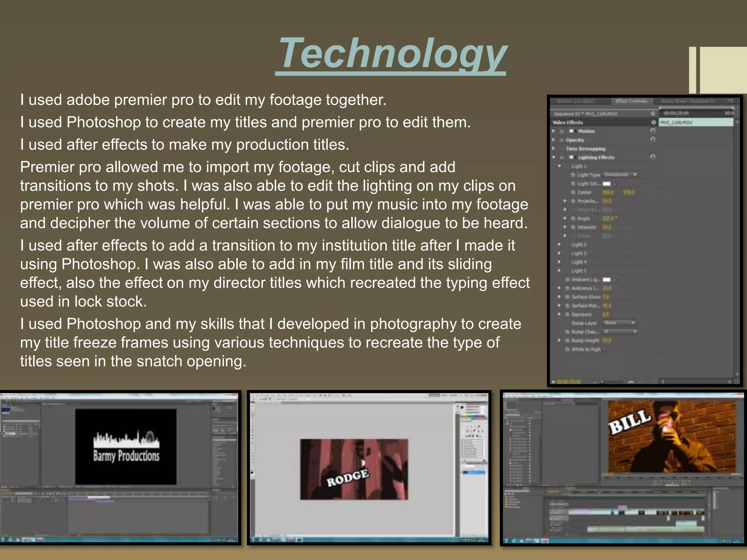Click the Light Color white swatch

607,184
